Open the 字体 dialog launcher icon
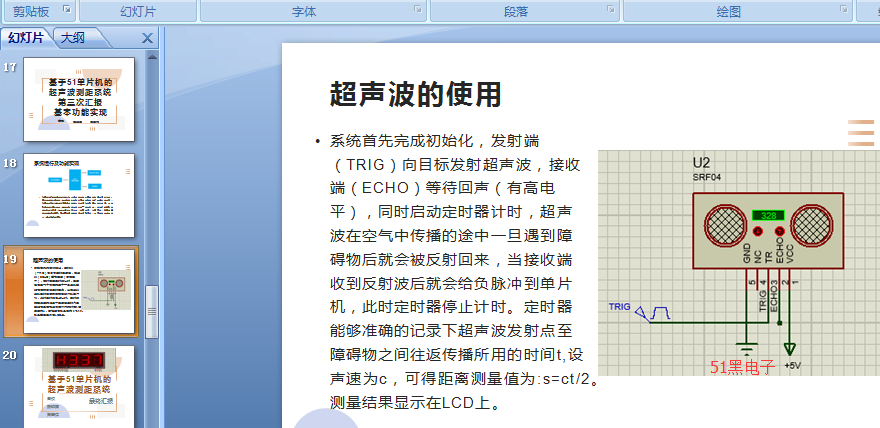Viewport: 880px width, 428px height. [418, 9]
